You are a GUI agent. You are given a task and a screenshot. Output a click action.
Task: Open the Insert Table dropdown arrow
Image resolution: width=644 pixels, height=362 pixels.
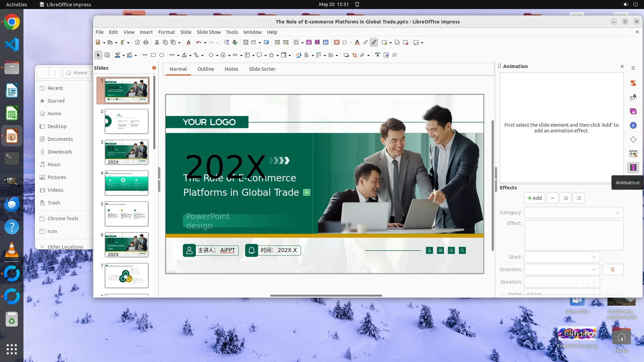(x=302, y=43)
